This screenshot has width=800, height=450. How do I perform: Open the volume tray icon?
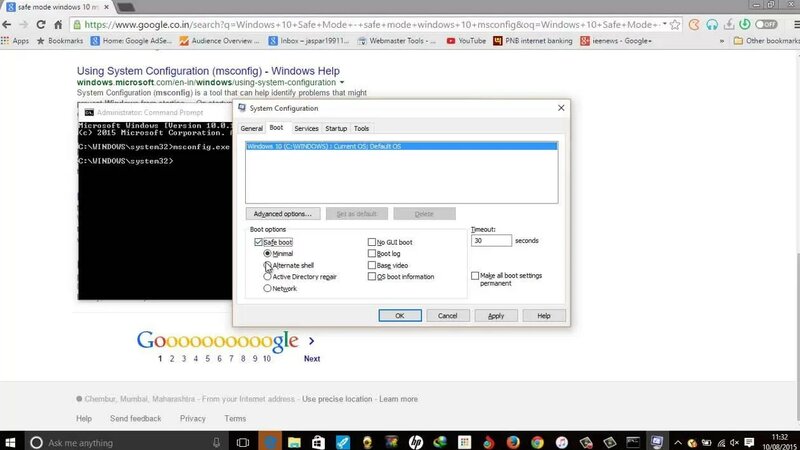tap(735, 443)
